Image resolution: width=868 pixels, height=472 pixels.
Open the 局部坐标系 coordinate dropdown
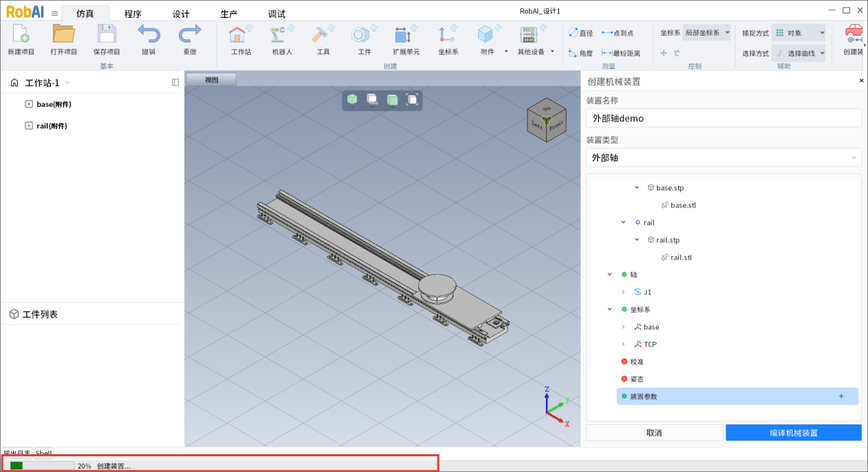pos(707,33)
